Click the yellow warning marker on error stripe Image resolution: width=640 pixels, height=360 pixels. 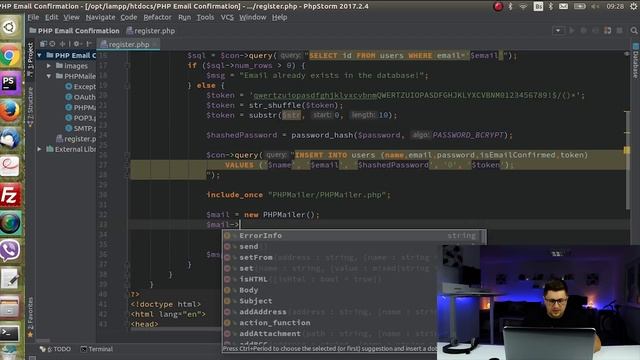point(627,151)
